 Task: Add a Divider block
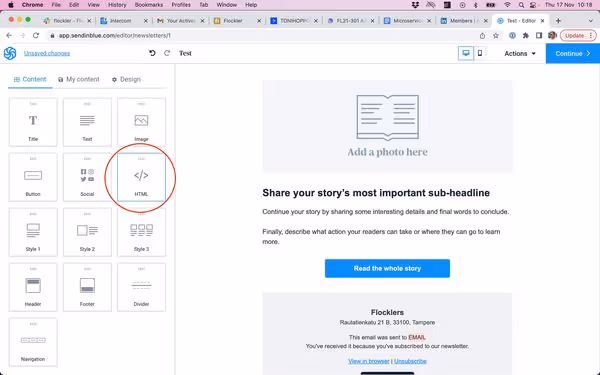[x=141, y=287]
